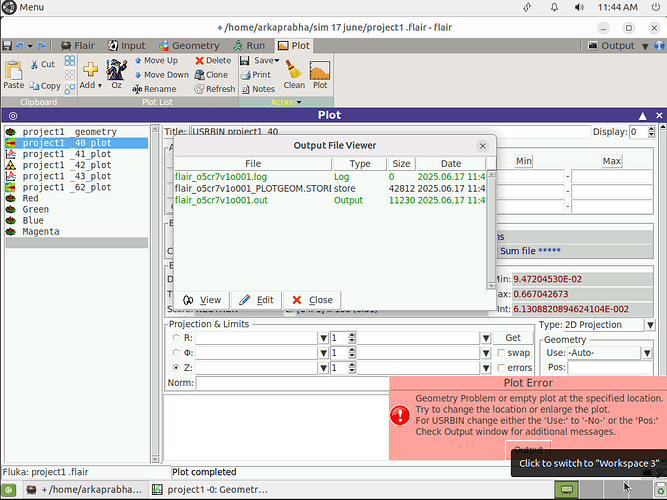Screen dimensions: 667x500
Task: Refresh the plot list
Action: [215, 89]
